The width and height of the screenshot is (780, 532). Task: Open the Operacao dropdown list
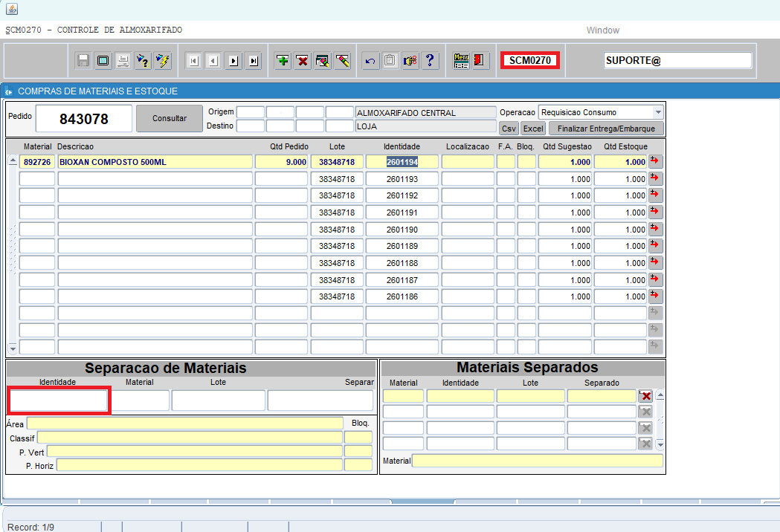click(x=657, y=112)
